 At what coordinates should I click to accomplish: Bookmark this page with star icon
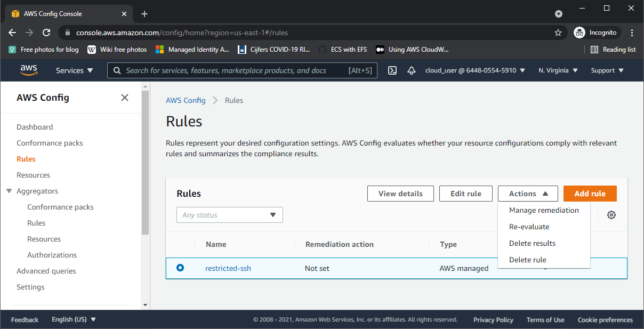[558, 33]
